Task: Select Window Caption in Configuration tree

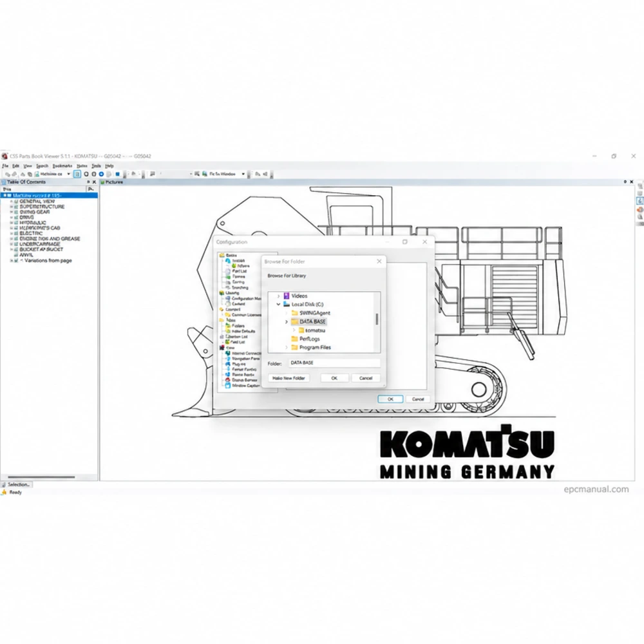Action: [x=242, y=385]
